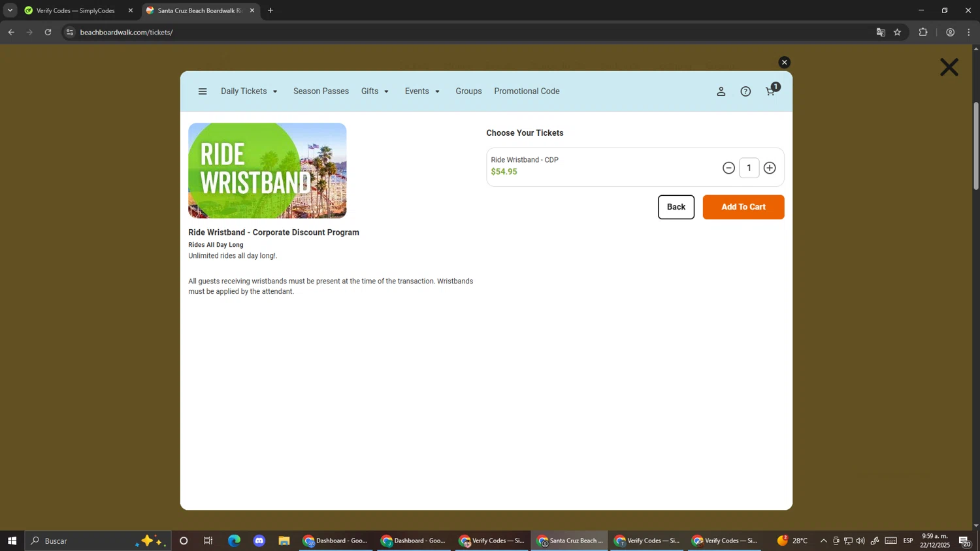980x551 pixels.
Task: Decrease Ride Wristband ticket quantity
Action: point(728,168)
